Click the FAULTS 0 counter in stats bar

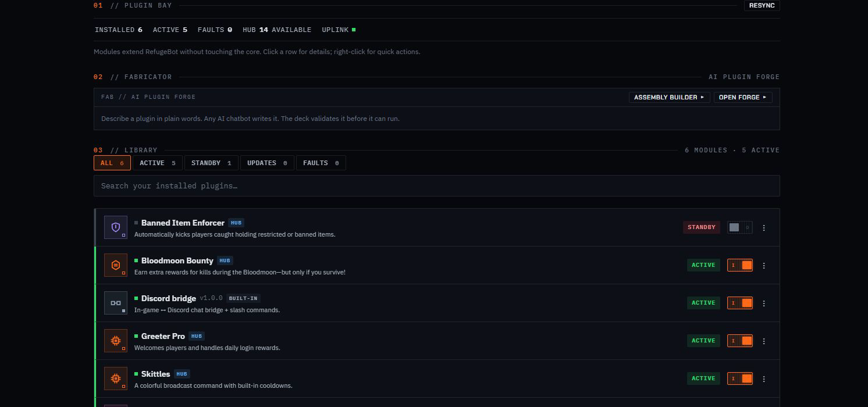pos(215,30)
